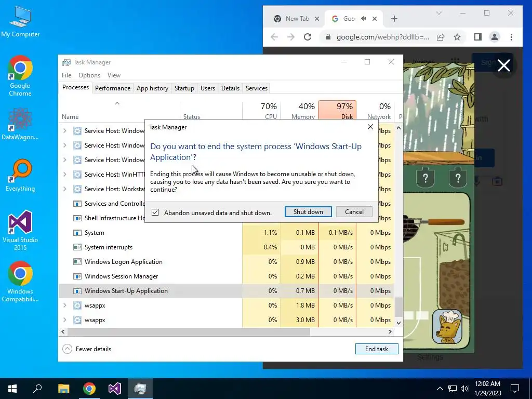Reload the Chrome page
532x399 pixels.
[x=308, y=37]
